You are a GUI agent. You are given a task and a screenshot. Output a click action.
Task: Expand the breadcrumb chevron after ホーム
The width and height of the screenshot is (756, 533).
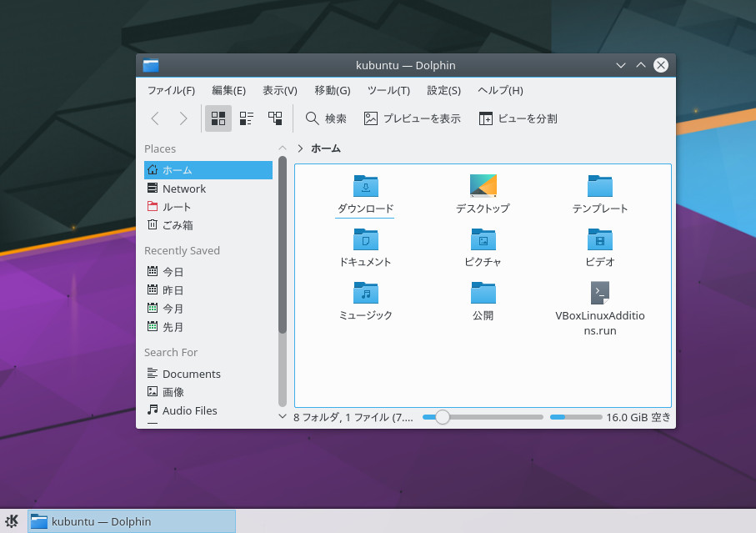pos(299,148)
